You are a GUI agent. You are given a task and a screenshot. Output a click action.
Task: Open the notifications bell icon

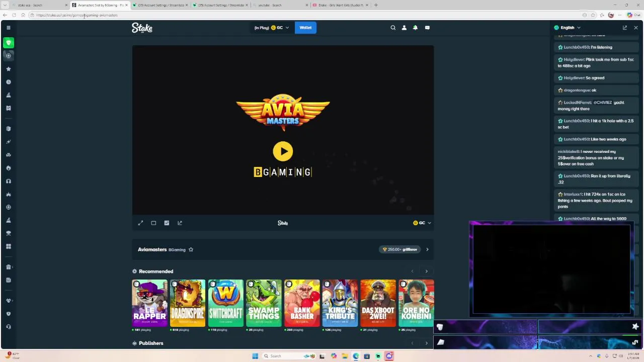(x=415, y=28)
